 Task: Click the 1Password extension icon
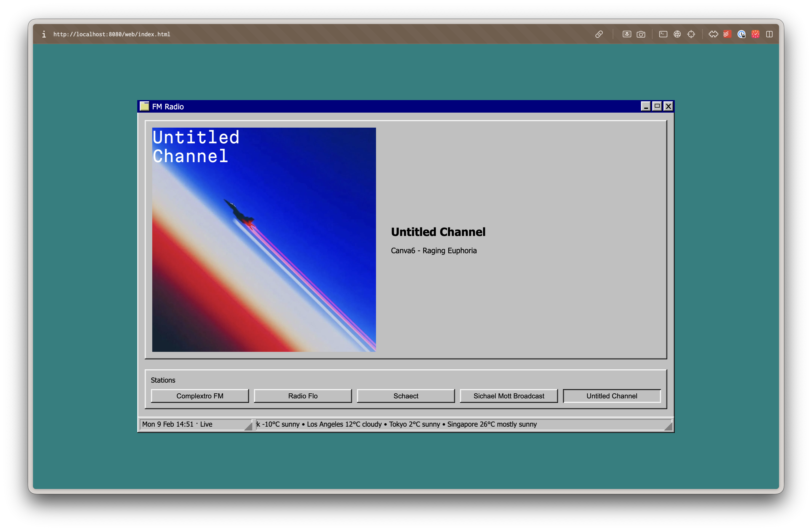pos(741,34)
